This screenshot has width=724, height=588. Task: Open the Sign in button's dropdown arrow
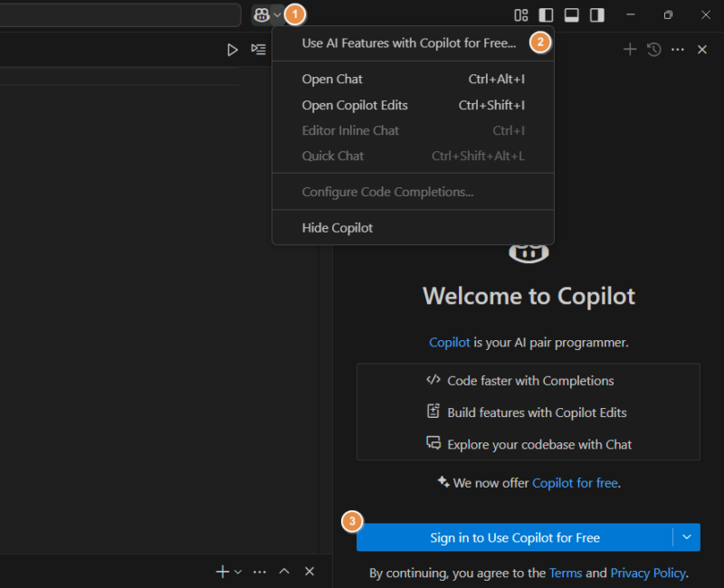pyautogui.click(x=687, y=536)
